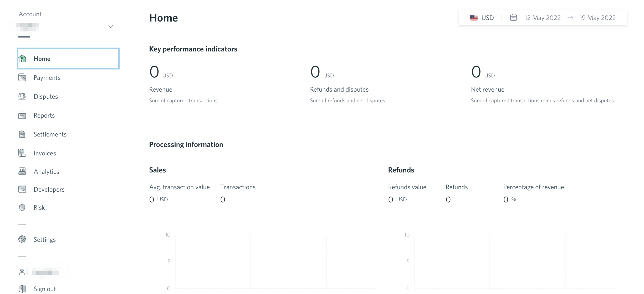Viewport: 644px width, 294px height.
Task: Click the Settings gear icon
Action: click(x=22, y=239)
